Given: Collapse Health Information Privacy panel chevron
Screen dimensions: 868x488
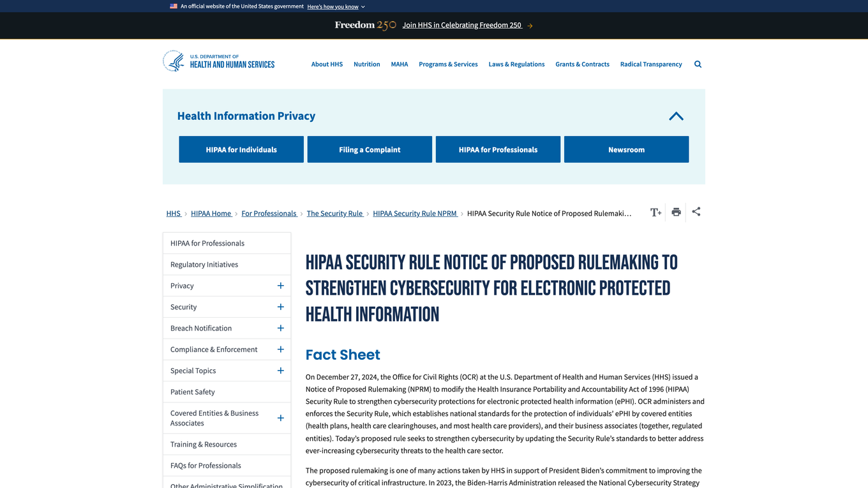Looking at the screenshot, I should [676, 116].
